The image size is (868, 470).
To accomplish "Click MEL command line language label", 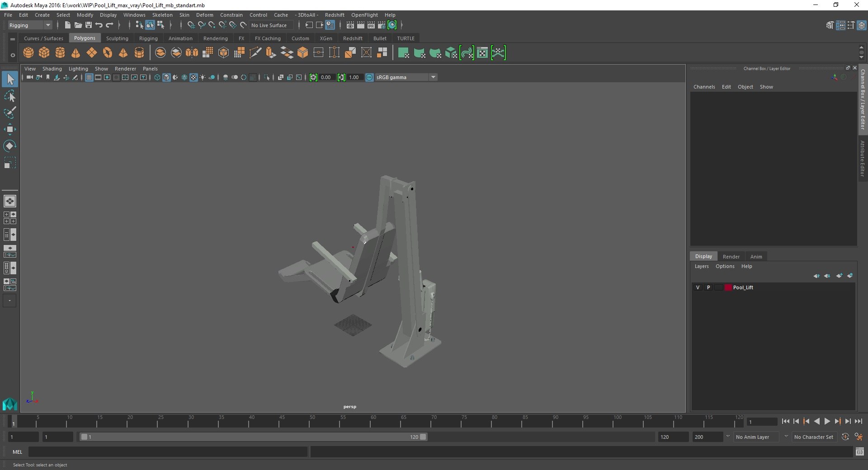I will pos(17,452).
